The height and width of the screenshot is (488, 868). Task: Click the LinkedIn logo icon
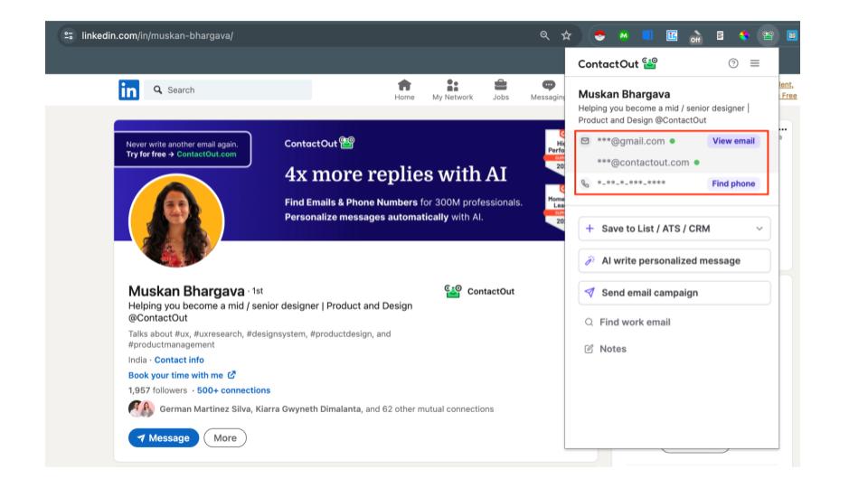click(x=129, y=89)
